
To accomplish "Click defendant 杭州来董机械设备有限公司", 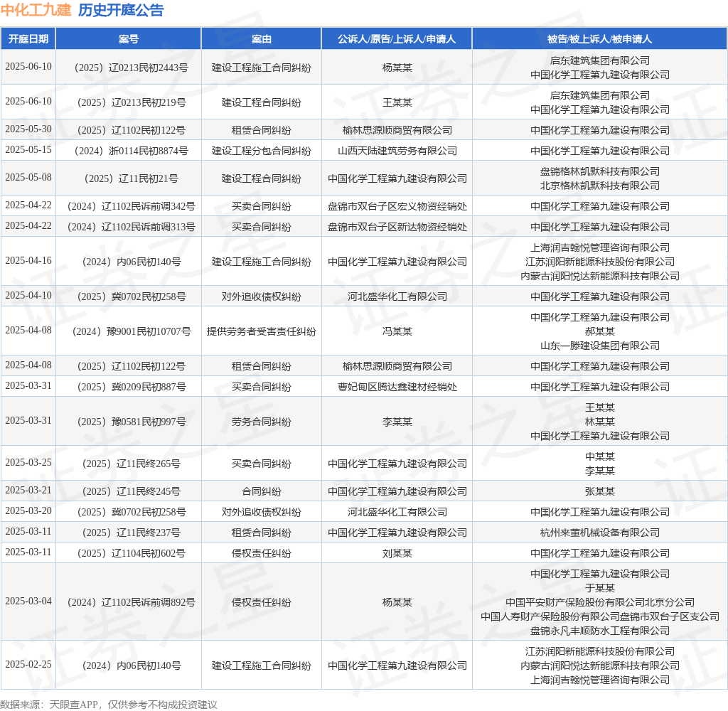I will coord(600,533).
